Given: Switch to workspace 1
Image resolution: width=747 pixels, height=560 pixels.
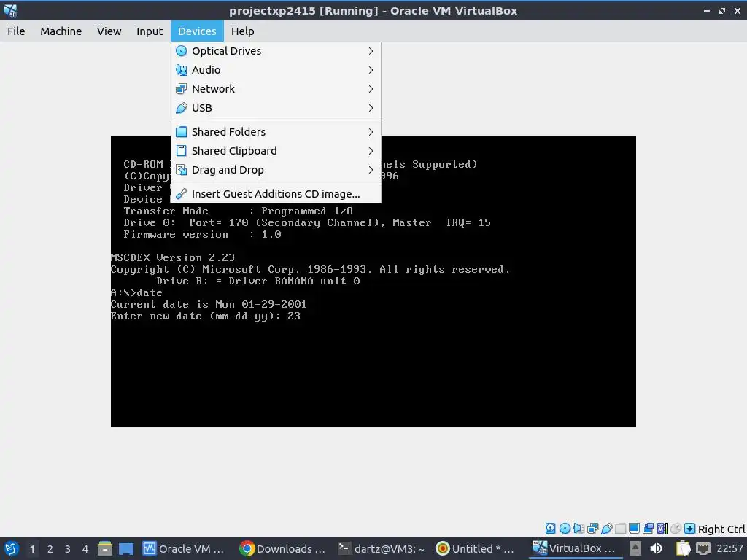Looking at the screenshot, I should point(32,549).
